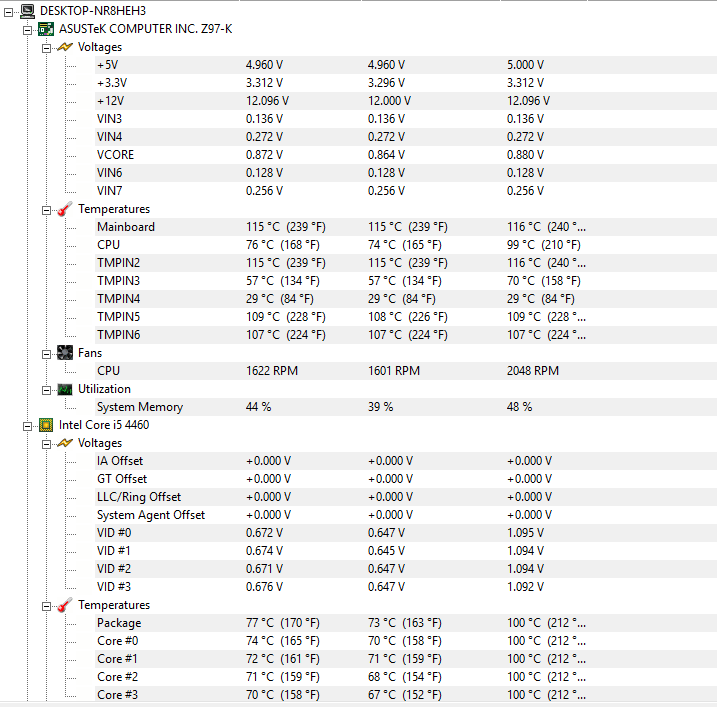Screen dimensions: 717x707
Task: Select the Mainboard temperature row
Action: [x=406, y=227]
